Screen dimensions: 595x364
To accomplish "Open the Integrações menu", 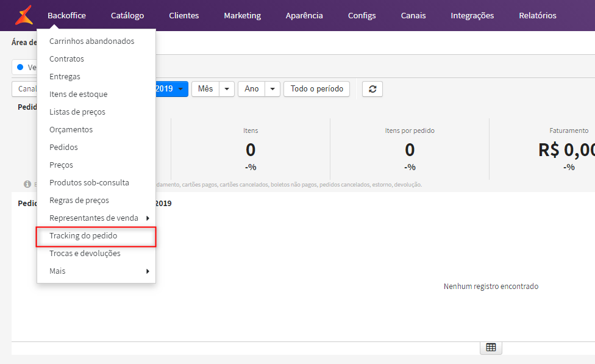I will tap(472, 16).
